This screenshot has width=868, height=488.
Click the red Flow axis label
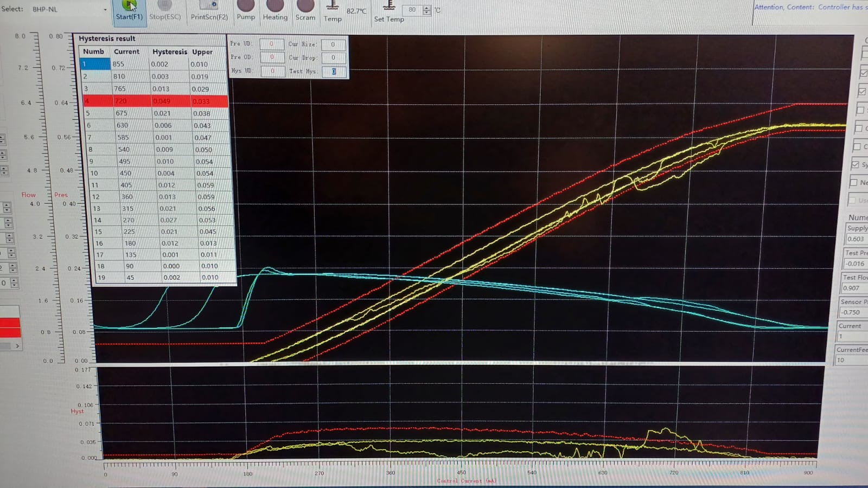28,195
